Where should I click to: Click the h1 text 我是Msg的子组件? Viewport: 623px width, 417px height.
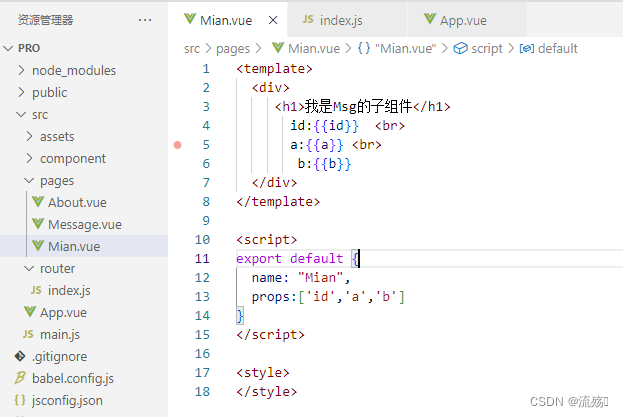358,106
